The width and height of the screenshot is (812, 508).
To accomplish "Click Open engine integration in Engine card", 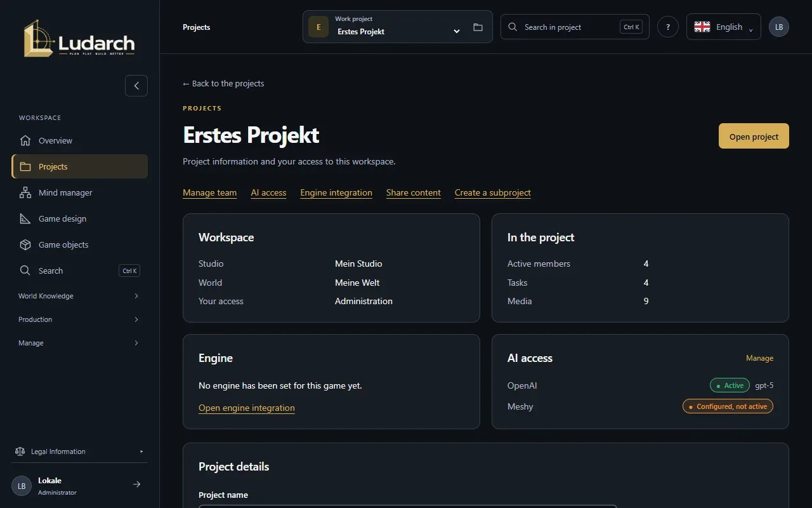I will [x=247, y=408].
